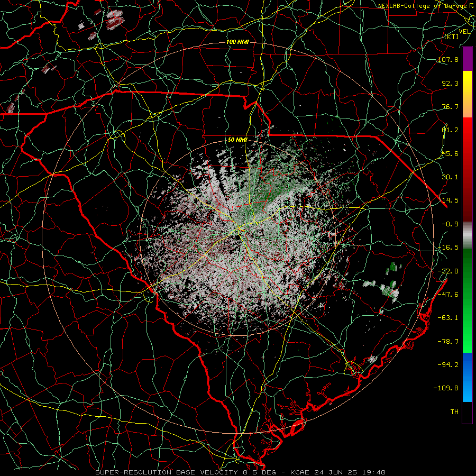
Task: Click the -94.2 velocity scale value
Action: pos(448,364)
